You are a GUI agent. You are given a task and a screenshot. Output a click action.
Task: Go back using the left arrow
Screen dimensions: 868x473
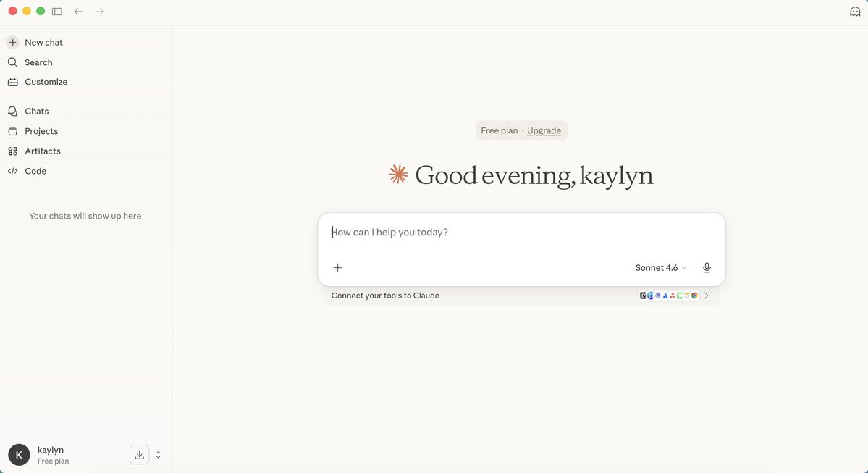pos(79,12)
